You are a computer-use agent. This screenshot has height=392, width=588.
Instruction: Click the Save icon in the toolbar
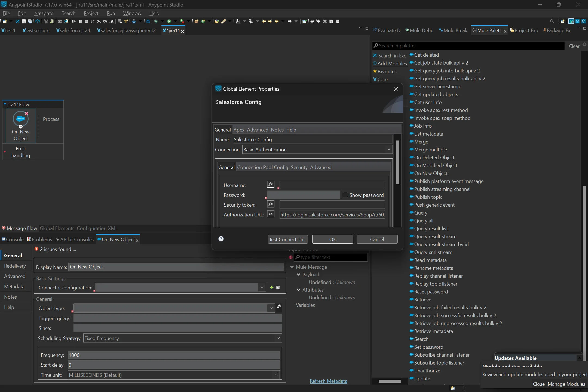pyautogui.click(x=23, y=21)
